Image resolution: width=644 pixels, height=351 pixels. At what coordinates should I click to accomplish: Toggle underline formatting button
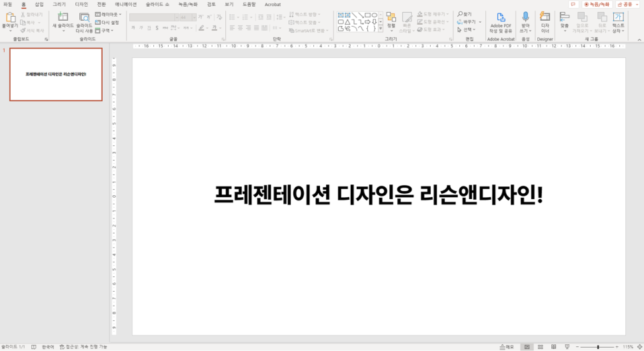pyautogui.click(x=149, y=28)
